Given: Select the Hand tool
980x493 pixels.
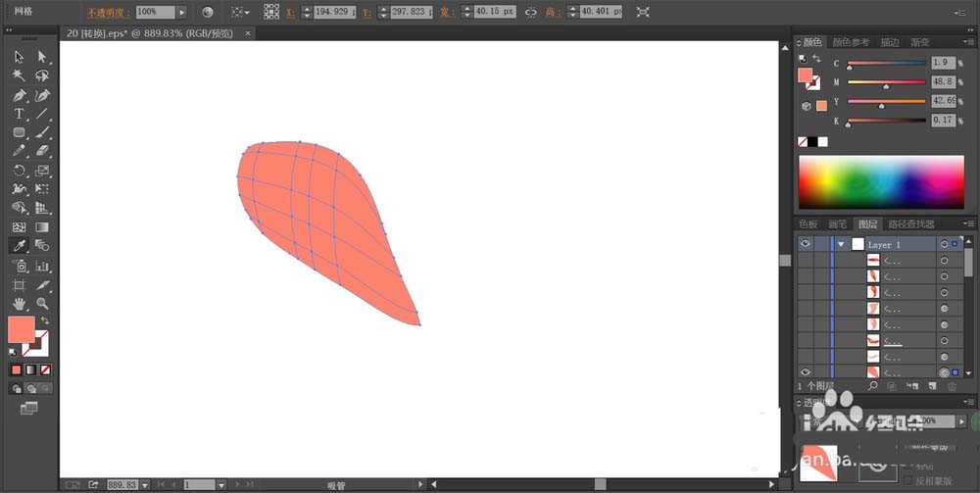Looking at the screenshot, I should [19, 304].
